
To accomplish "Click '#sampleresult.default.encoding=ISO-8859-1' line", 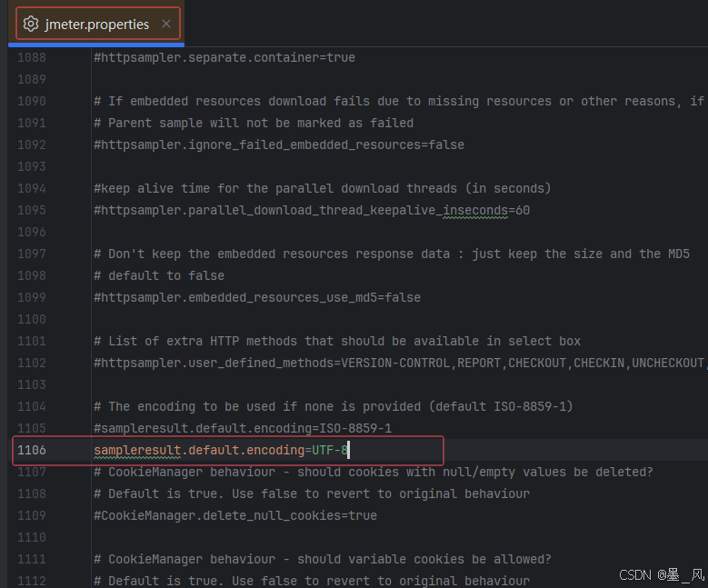I will coord(243,428).
